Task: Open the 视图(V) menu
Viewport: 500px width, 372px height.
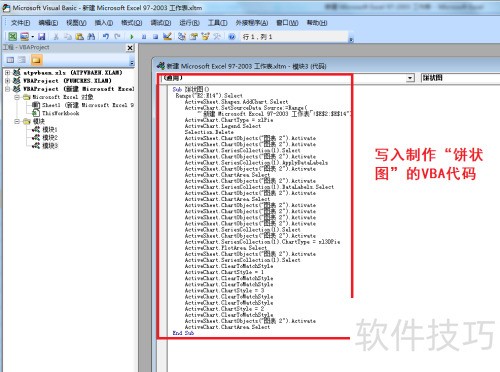Action: (x=76, y=23)
